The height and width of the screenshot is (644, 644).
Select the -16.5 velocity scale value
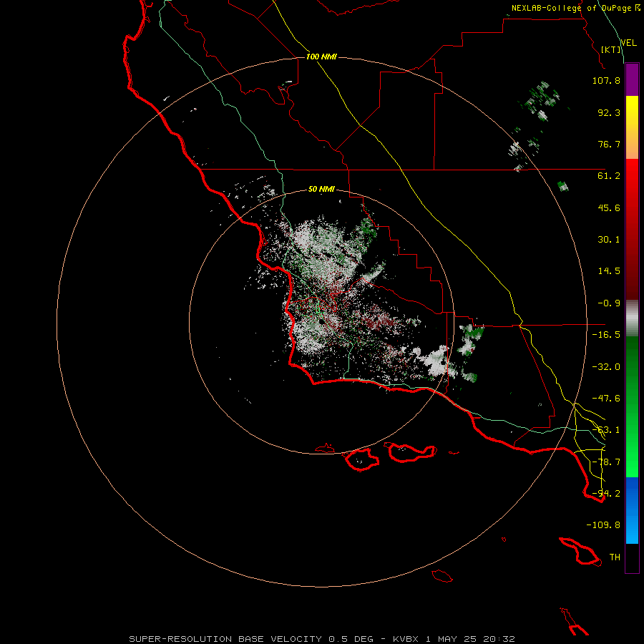pos(606,335)
